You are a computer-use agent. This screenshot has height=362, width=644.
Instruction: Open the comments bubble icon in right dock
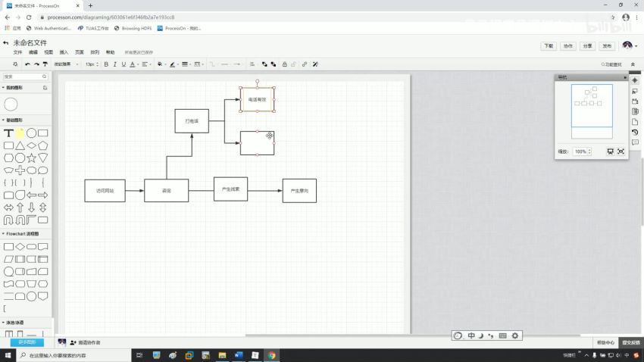tap(635, 142)
